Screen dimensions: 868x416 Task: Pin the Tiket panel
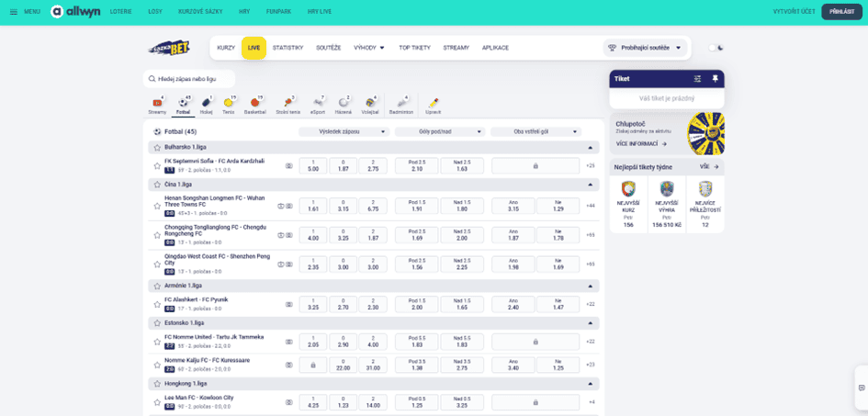click(x=715, y=79)
